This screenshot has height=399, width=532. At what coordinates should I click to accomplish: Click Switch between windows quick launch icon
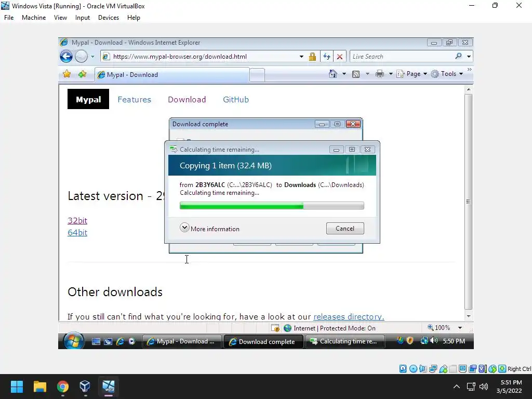(108, 341)
